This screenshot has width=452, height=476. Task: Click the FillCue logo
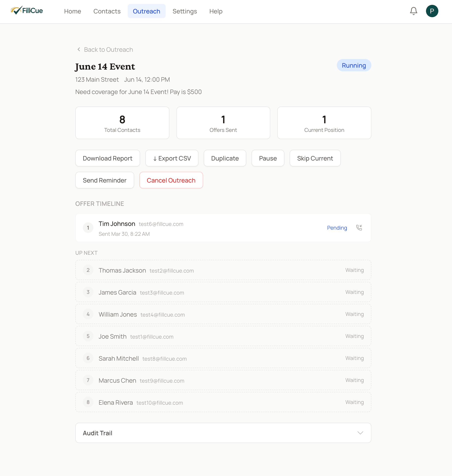coord(26,10)
